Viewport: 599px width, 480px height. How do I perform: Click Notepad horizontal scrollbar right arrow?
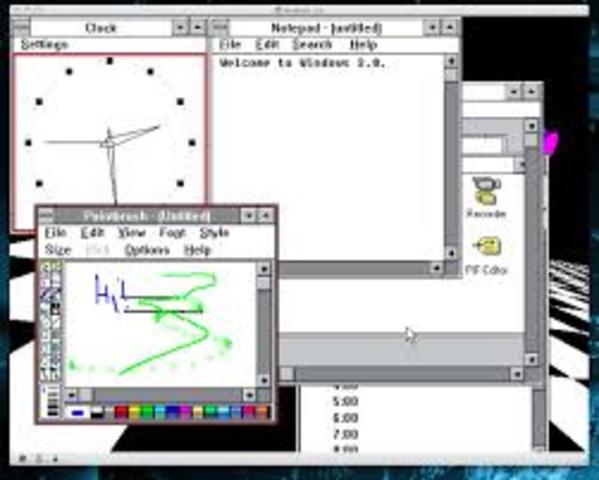[436, 268]
